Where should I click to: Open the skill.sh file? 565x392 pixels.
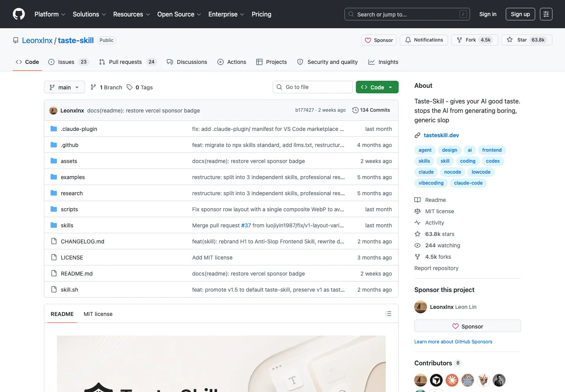coord(69,290)
